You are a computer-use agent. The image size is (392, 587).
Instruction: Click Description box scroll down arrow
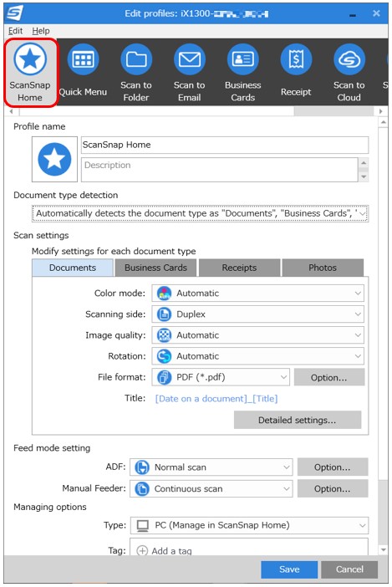(364, 176)
